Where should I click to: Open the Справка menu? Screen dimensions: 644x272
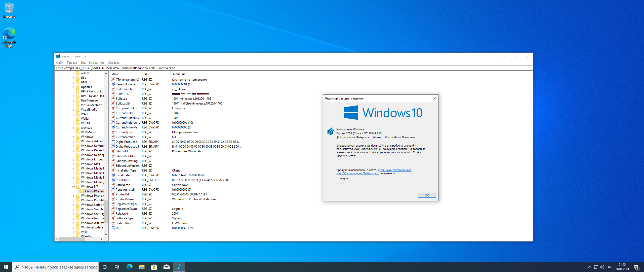(x=114, y=63)
